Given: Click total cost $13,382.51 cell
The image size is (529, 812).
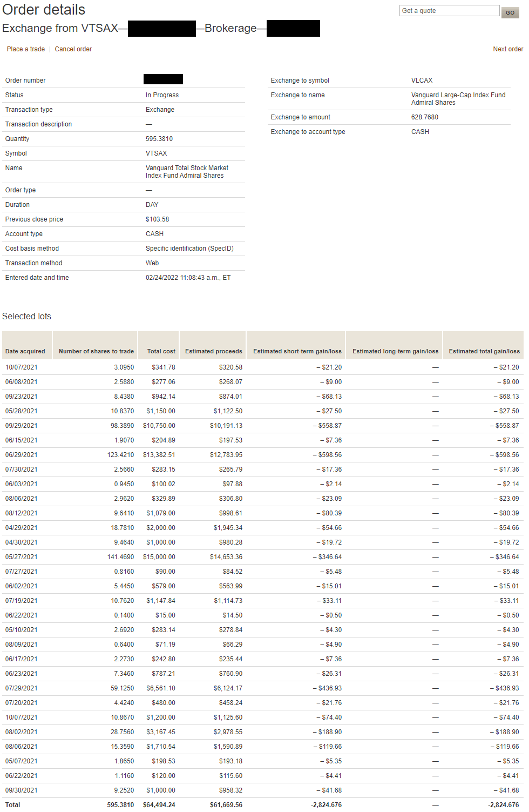Looking at the screenshot, I should pos(159,455).
